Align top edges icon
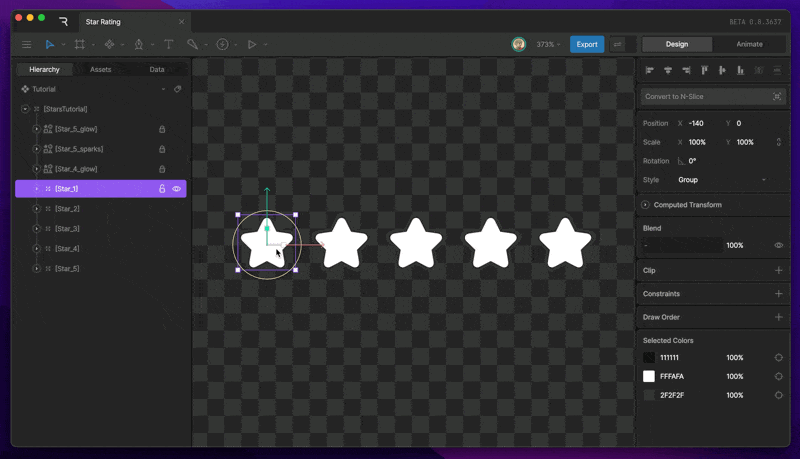This screenshot has width=800, height=459. click(705, 70)
